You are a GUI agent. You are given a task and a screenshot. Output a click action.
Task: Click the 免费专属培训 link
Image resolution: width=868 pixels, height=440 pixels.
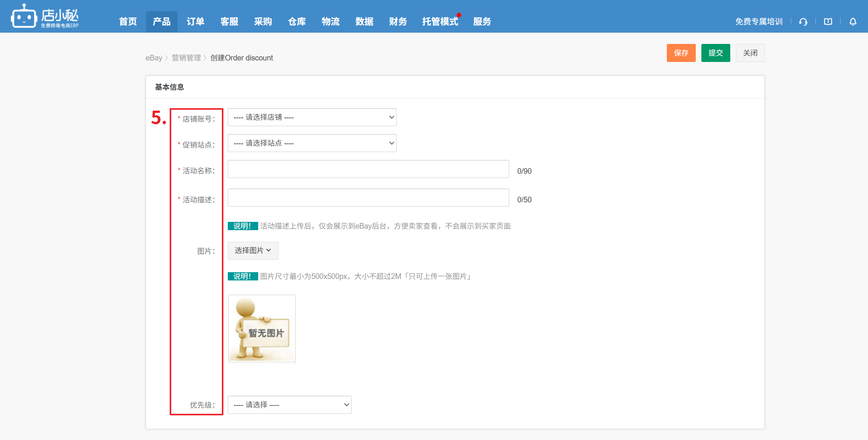click(758, 22)
